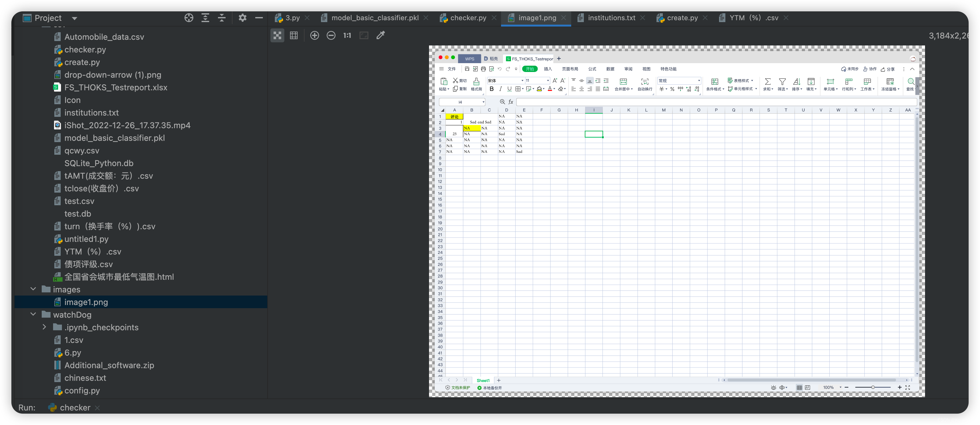The image size is (980, 425).
Task: Toggle the image grid overlay
Action: pos(294,35)
